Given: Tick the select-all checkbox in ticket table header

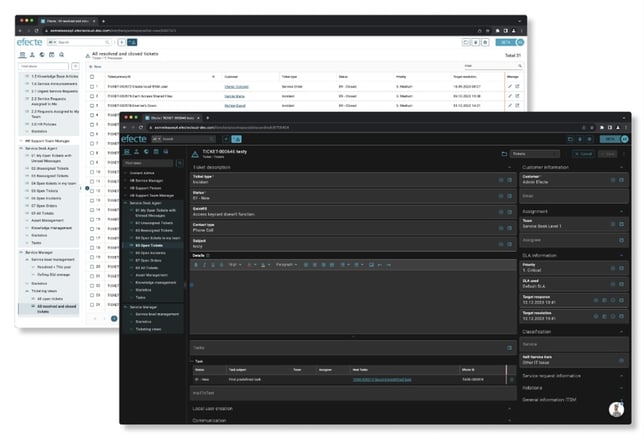Looking at the screenshot, I should [x=92, y=77].
